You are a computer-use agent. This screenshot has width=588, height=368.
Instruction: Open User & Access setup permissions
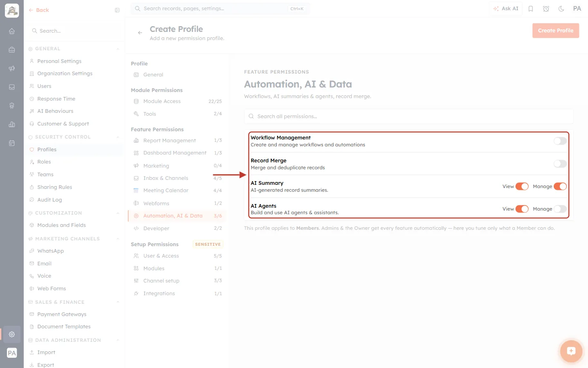click(x=177, y=256)
